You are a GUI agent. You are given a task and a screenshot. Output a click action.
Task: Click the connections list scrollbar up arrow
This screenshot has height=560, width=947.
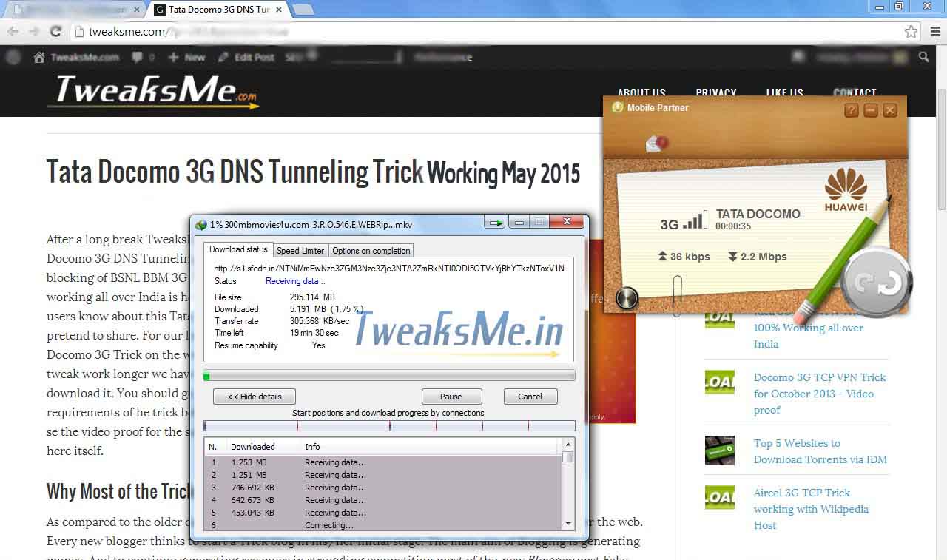coord(568,444)
